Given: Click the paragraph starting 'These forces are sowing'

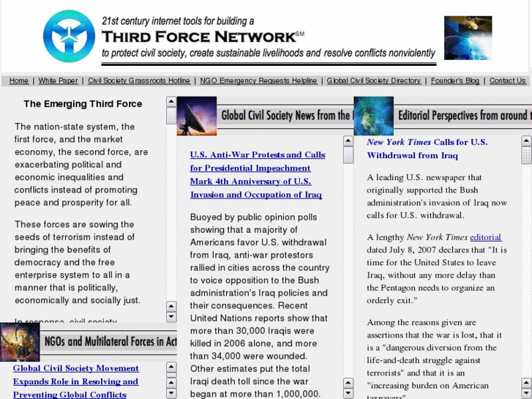Looking at the screenshot, I should click(x=78, y=262).
